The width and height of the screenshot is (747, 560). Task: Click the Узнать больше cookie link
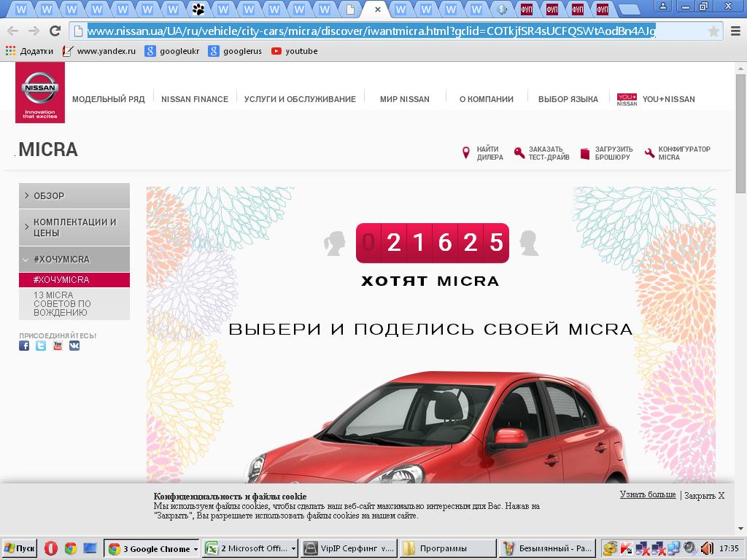pos(648,494)
